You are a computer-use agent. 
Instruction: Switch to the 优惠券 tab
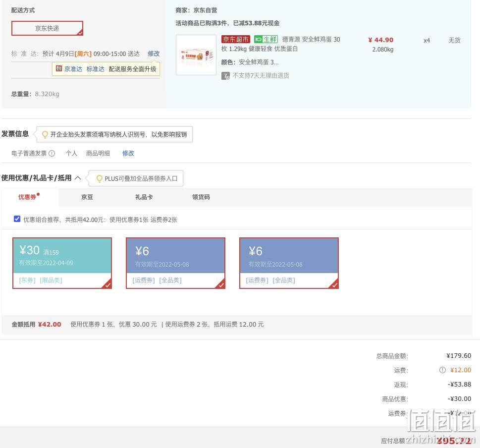click(x=27, y=197)
